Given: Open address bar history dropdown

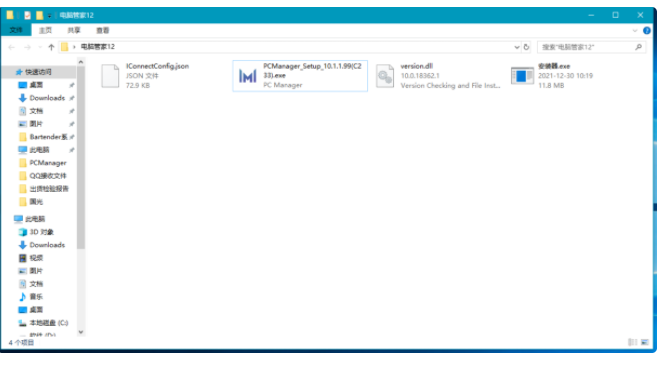Looking at the screenshot, I should coord(517,47).
